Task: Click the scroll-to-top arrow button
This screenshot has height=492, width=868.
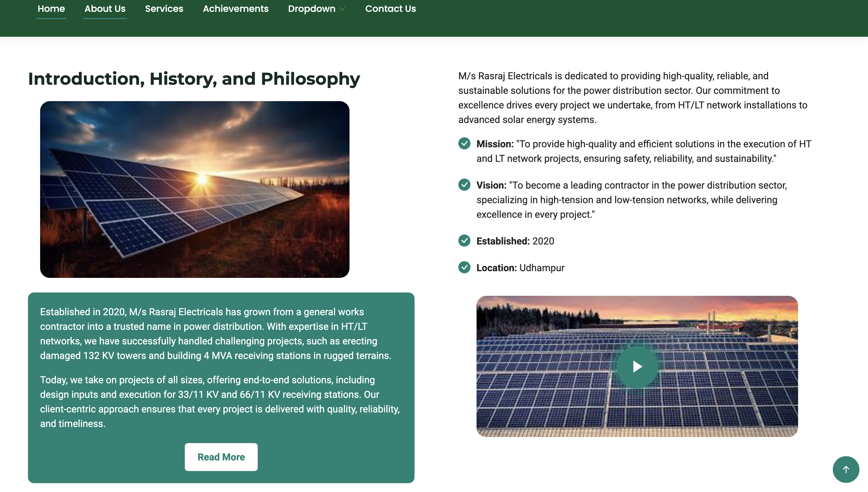Action: pos(846,469)
